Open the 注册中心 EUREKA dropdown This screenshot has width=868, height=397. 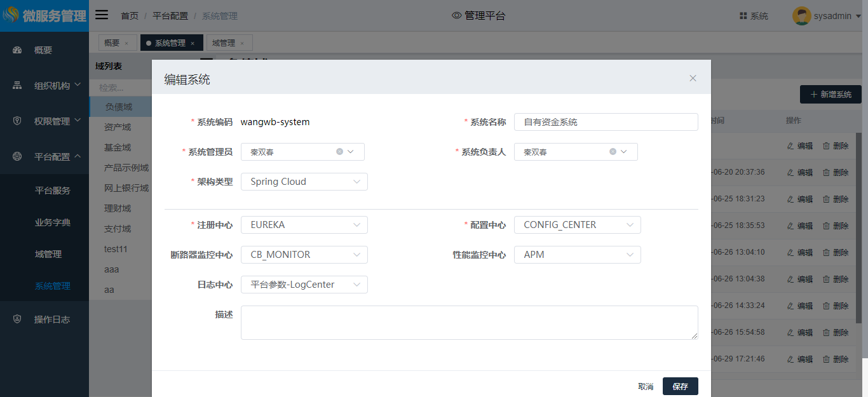(304, 225)
